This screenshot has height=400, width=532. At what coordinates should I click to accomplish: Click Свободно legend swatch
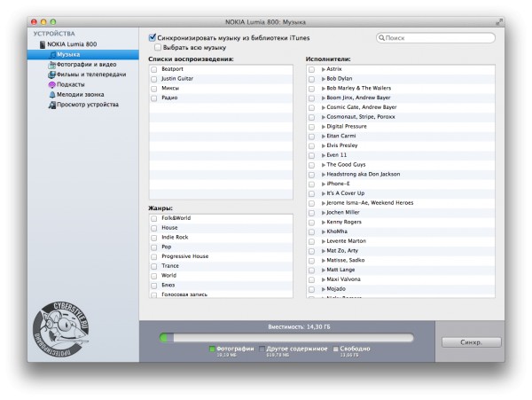tap(335, 349)
